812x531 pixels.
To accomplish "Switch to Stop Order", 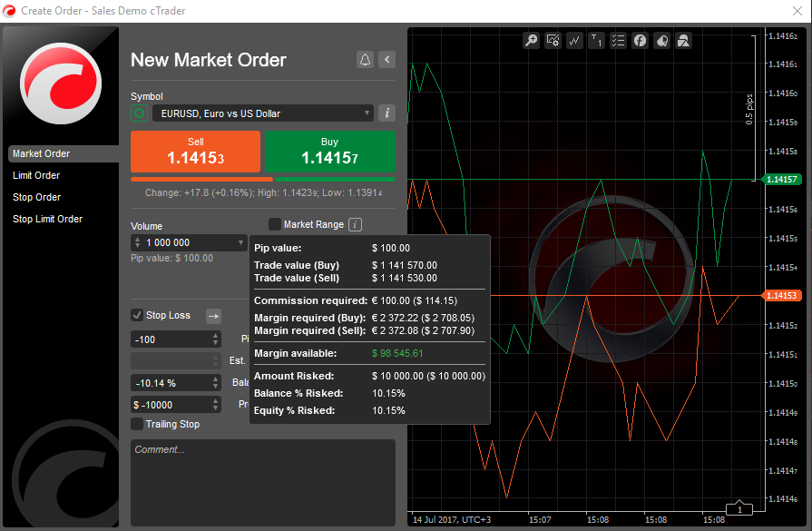I will coord(37,197).
